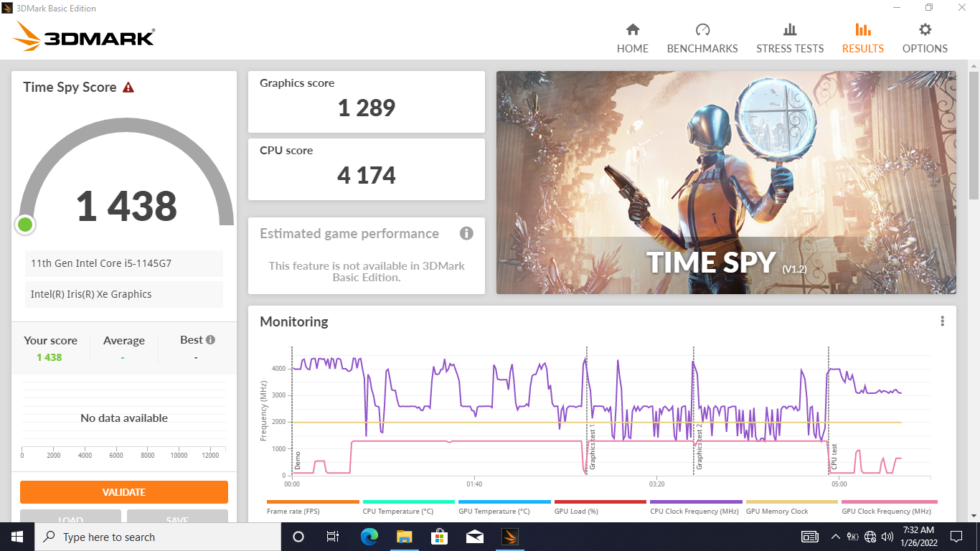This screenshot has height=551, width=980.
Task: Open Microsoft Store from taskbar
Action: click(x=439, y=537)
